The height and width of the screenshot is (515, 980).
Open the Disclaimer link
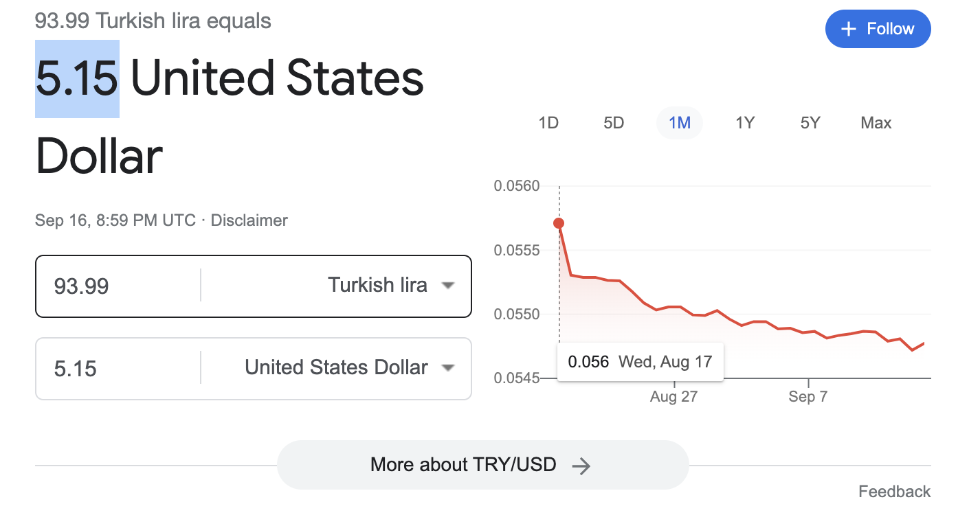click(x=249, y=220)
